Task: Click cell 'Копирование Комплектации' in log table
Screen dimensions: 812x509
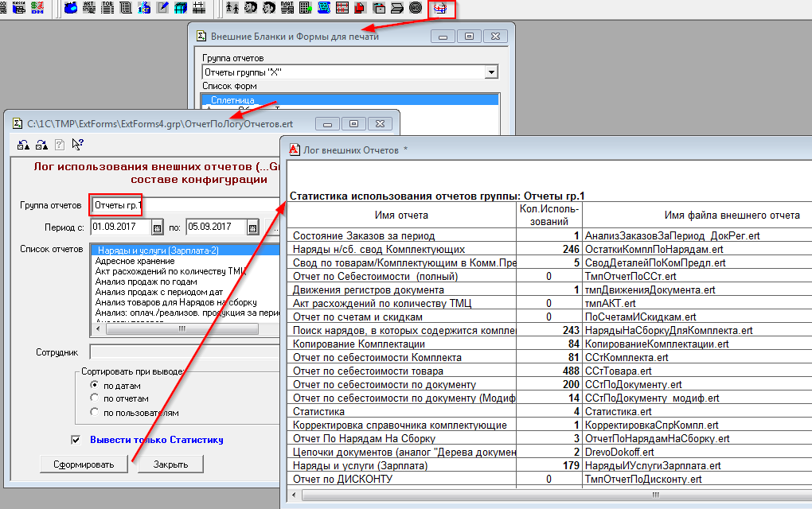Action: [x=402, y=344]
